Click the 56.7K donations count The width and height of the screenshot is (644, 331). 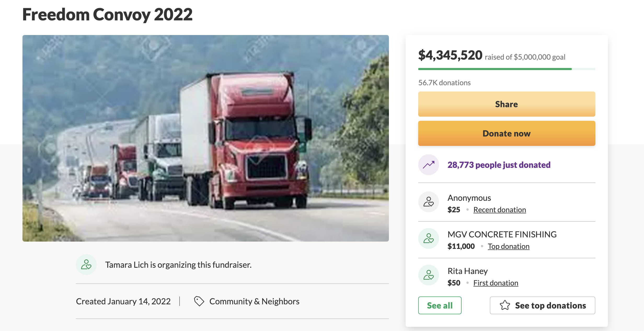pos(444,83)
